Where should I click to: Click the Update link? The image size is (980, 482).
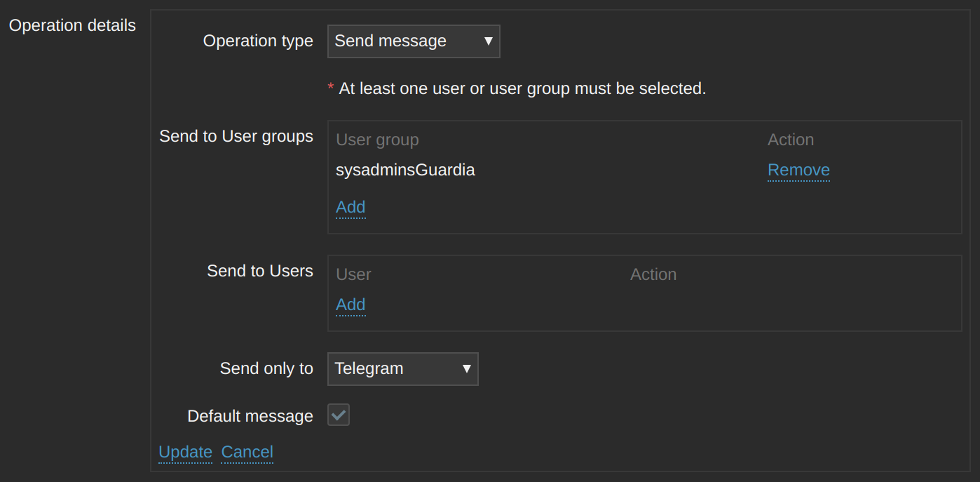tap(185, 453)
